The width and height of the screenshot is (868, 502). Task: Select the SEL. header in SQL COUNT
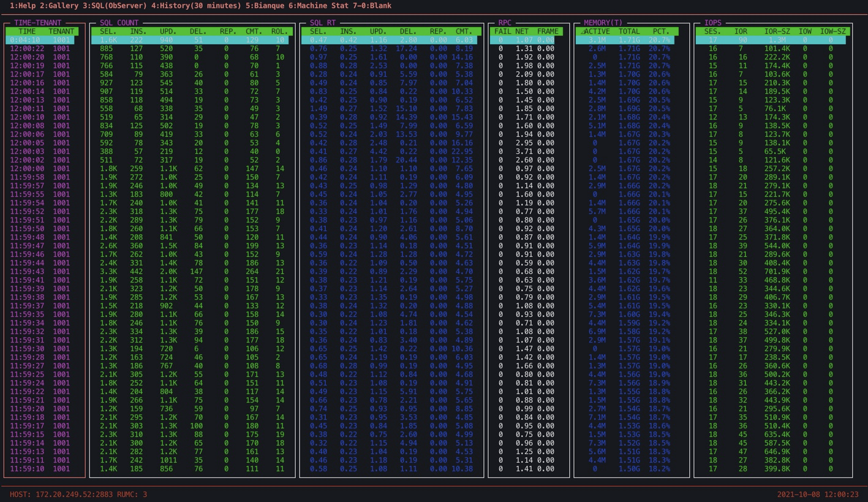(x=108, y=31)
